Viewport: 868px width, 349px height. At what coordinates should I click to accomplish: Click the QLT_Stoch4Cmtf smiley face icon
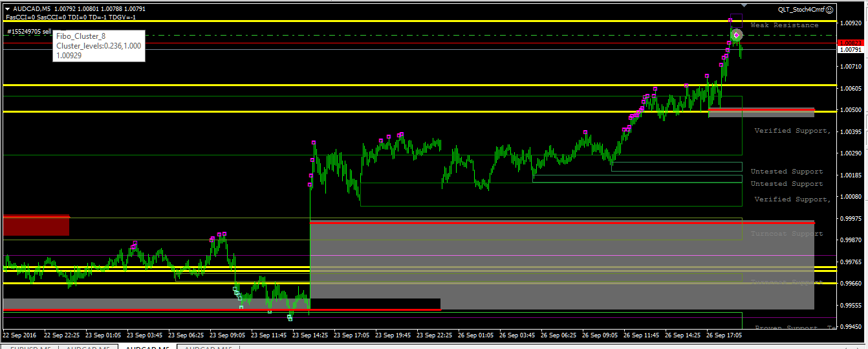coord(830,9)
